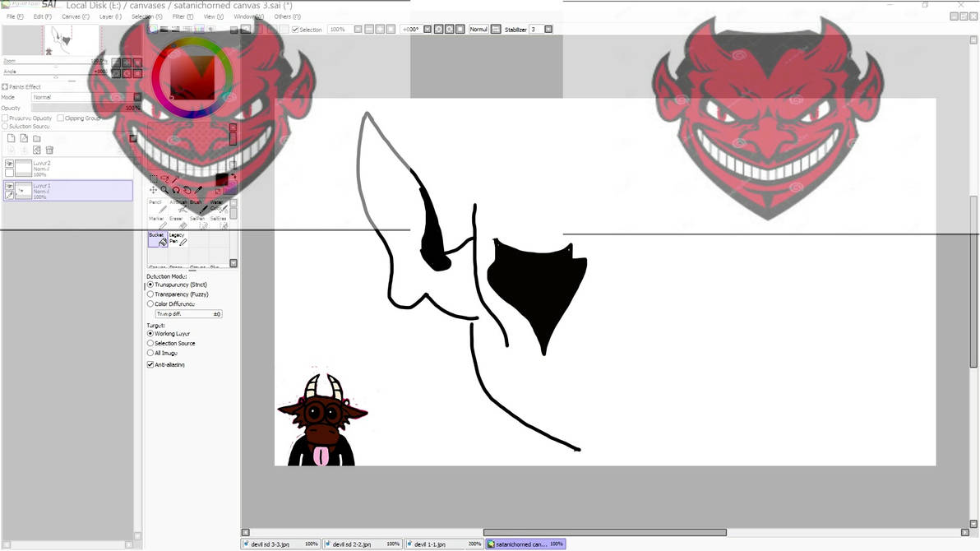Toggle the Selection visibility checkbox

[x=295, y=30]
